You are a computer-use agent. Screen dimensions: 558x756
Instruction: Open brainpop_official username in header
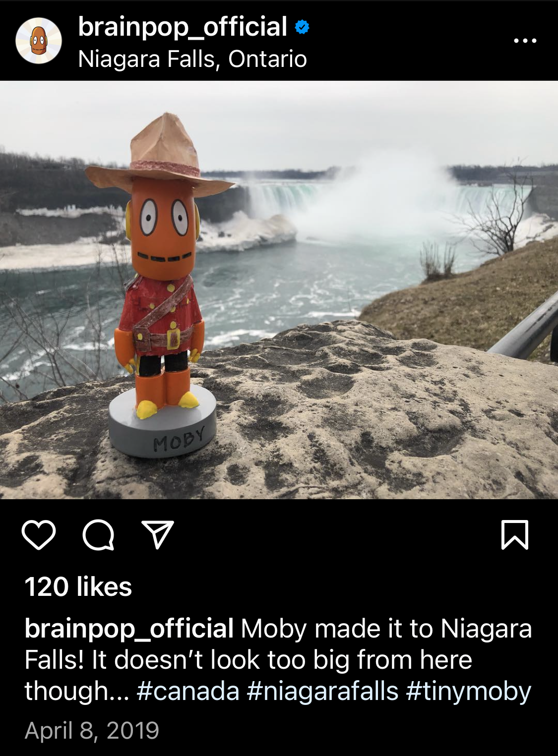coord(183,27)
